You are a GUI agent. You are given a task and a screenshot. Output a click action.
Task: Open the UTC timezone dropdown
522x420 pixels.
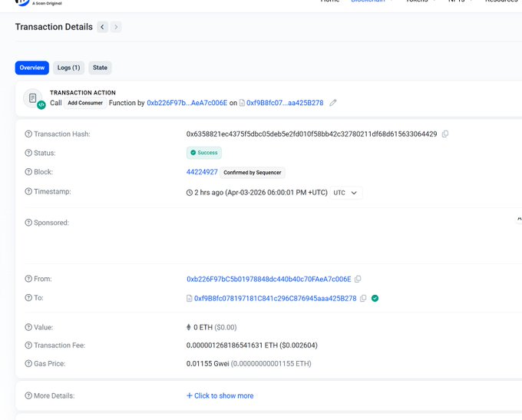click(x=346, y=193)
